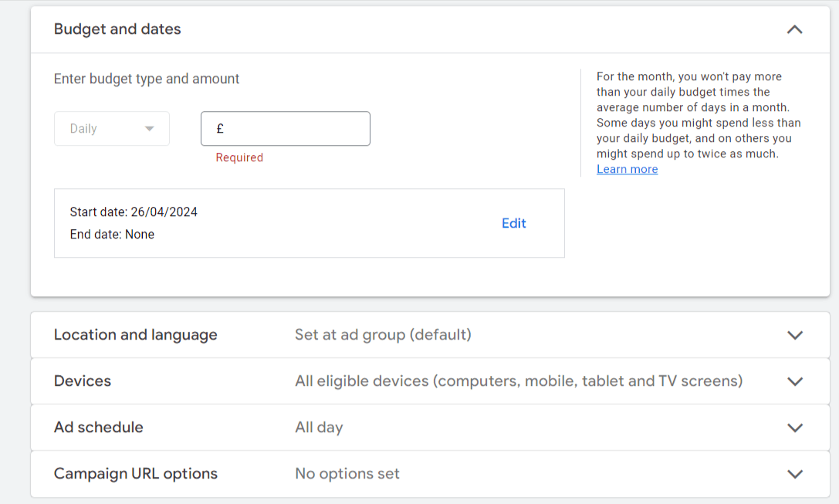Click the Ad schedule row title

[98, 428]
